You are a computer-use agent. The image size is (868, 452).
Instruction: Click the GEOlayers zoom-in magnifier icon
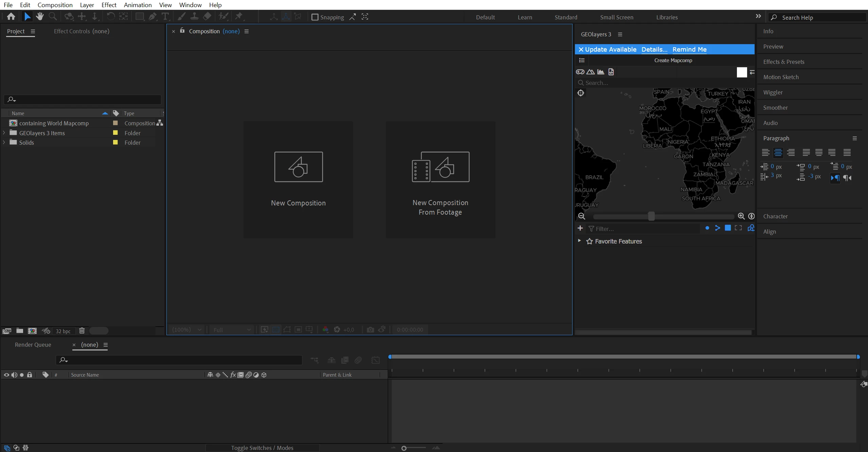tap(741, 216)
